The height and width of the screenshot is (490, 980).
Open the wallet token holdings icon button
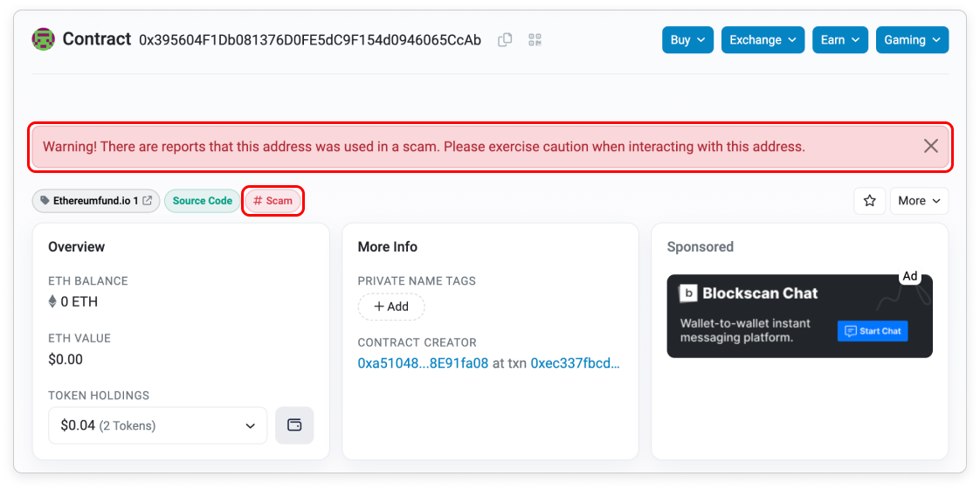(294, 425)
